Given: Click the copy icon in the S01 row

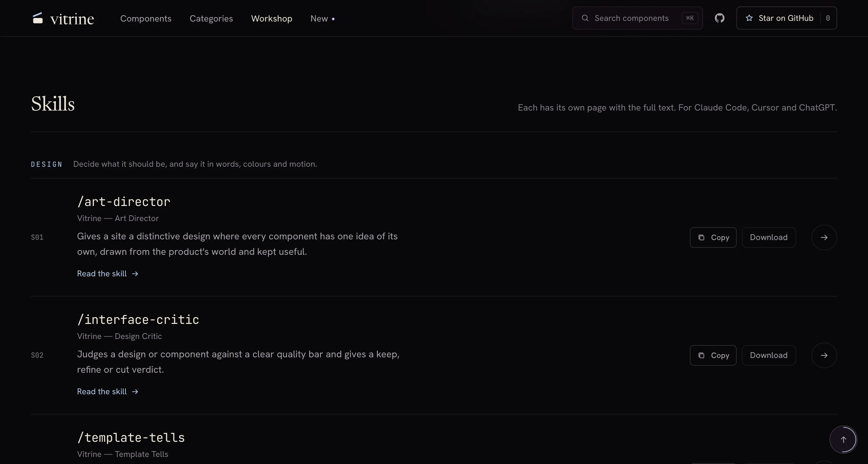Looking at the screenshot, I should click(x=701, y=237).
